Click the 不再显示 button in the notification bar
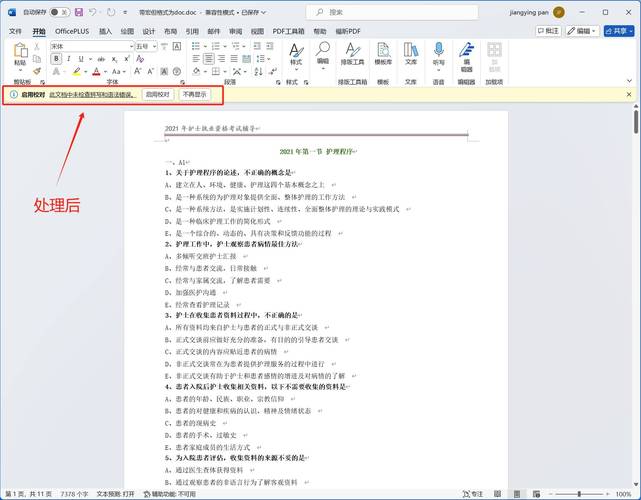Image resolution: width=641 pixels, height=500 pixels. click(195, 94)
